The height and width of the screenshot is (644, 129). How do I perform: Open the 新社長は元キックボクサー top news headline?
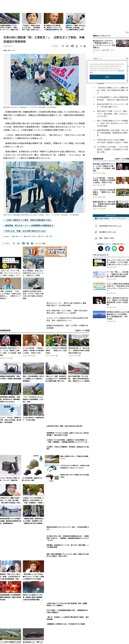tap(104, 44)
